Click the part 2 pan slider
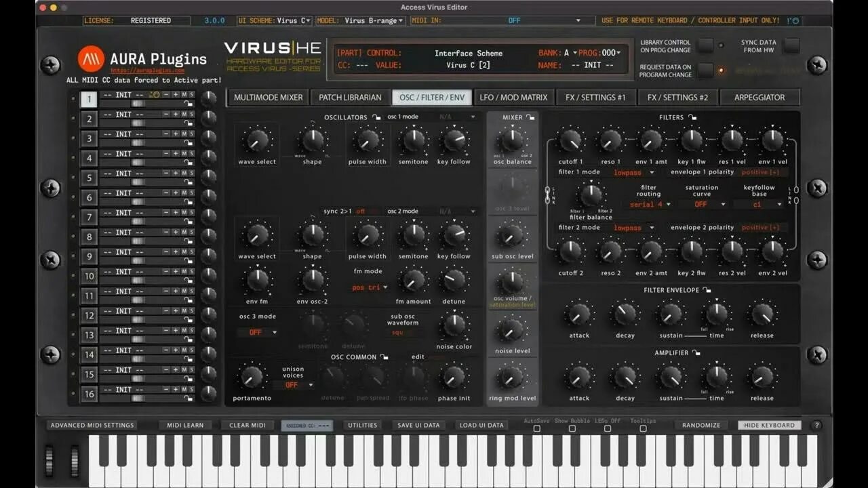The height and width of the screenshot is (488, 868). pyautogui.click(x=138, y=124)
